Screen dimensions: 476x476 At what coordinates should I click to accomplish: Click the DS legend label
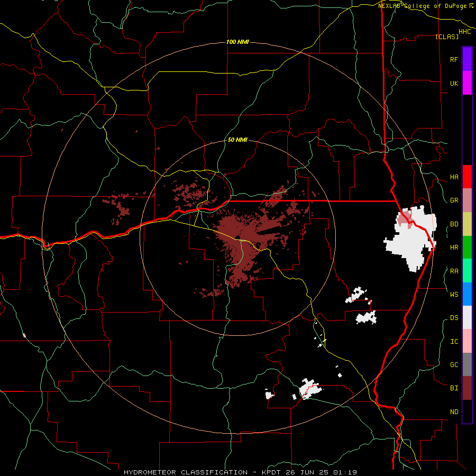[x=454, y=318]
